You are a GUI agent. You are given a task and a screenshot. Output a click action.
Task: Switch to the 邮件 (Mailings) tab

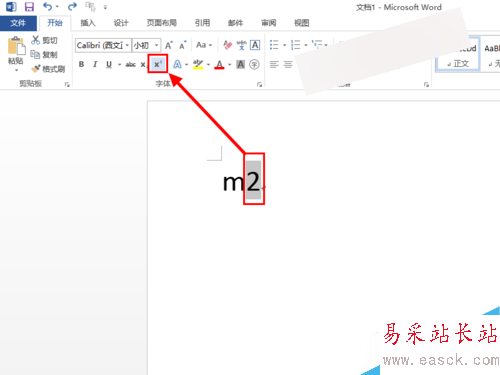[235, 23]
